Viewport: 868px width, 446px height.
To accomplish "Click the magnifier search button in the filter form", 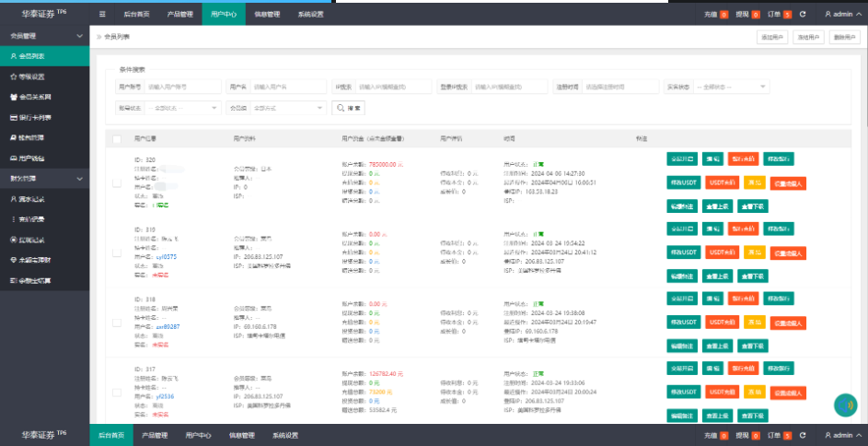I will point(348,108).
